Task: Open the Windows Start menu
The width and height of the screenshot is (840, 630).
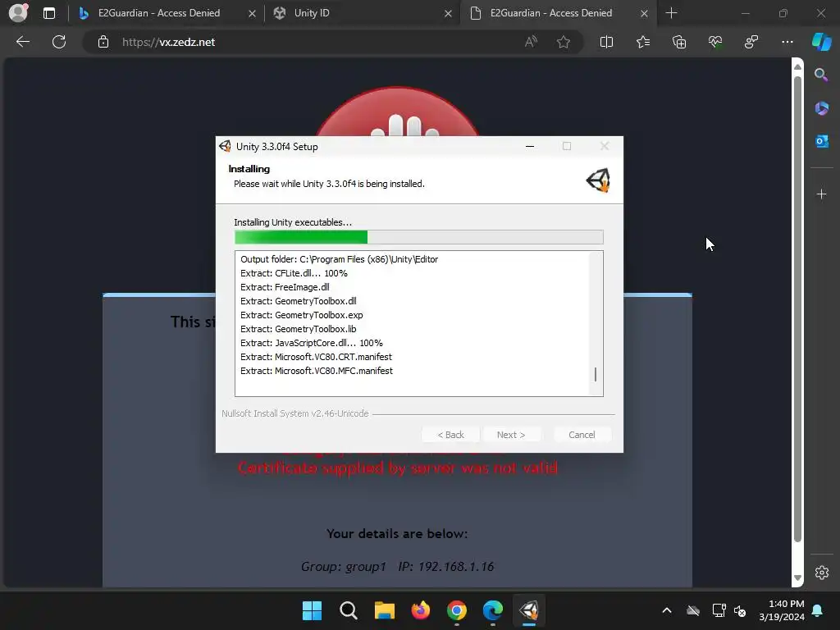Action: tap(312, 610)
